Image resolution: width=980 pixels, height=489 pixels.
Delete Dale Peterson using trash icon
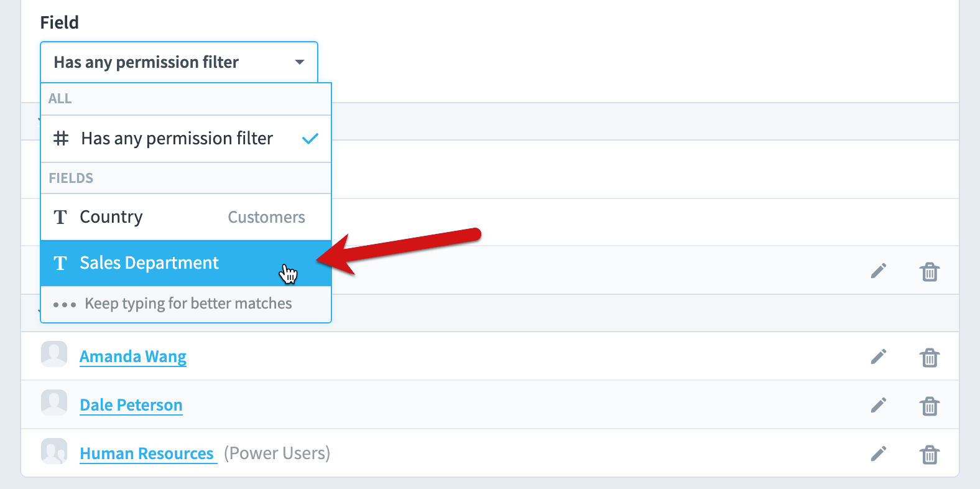(930, 406)
